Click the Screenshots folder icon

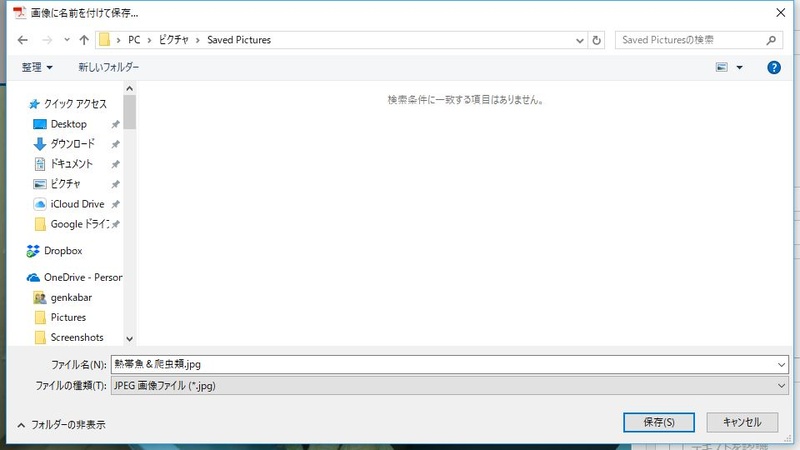click(x=40, y=337)
